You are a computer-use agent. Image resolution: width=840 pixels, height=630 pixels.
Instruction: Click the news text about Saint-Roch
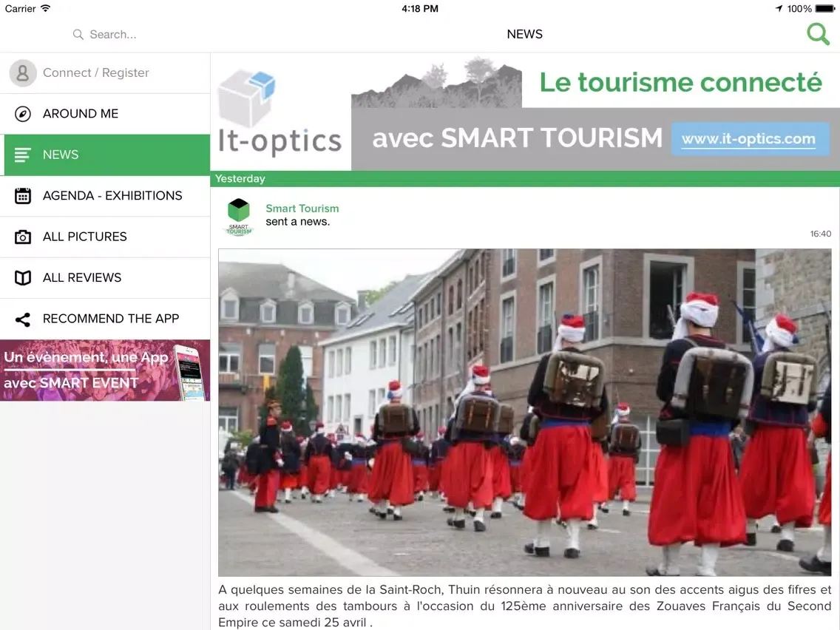525,606
